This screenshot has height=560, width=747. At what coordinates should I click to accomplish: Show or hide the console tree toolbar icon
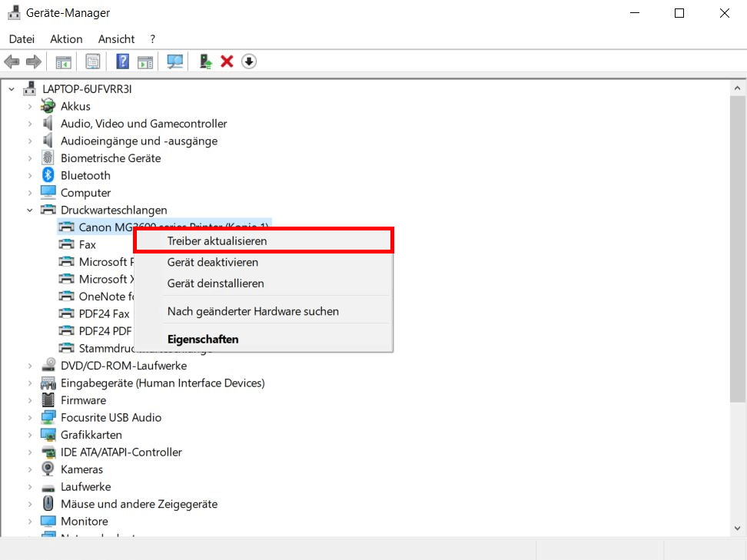tap(63, 62)
